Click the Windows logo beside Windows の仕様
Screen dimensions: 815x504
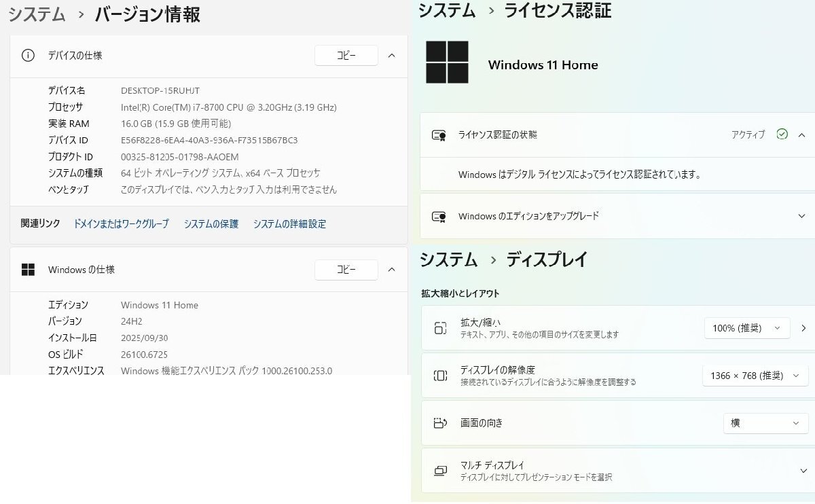tap(28, 270)
